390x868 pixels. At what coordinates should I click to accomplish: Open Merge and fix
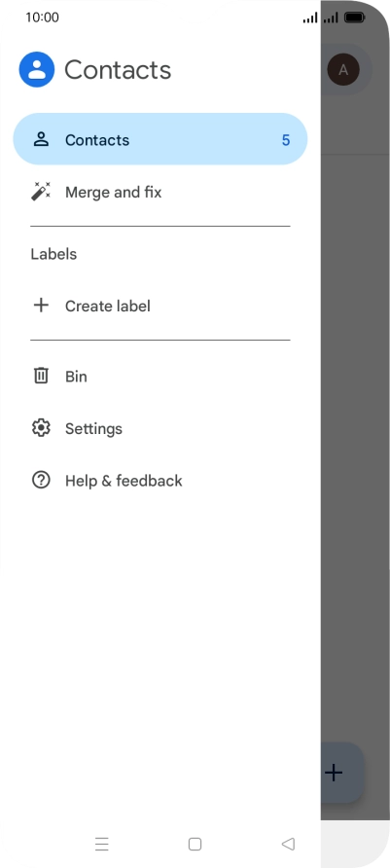coord(160,192)
